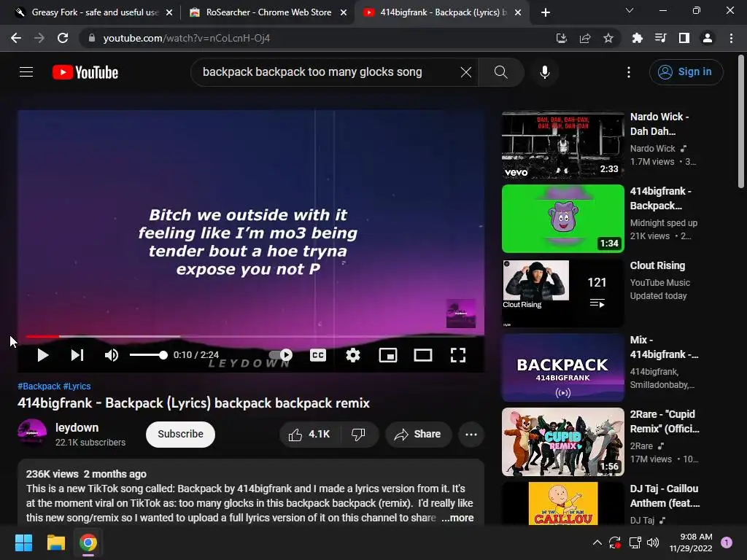Expand the description with ...more
This screenshot has width=747, height=560.
coord(457,518)
